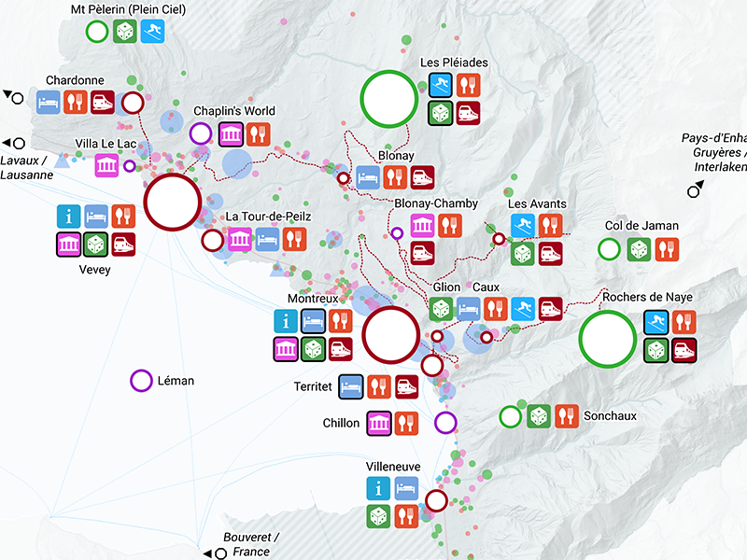
Task: Select the bed icon next to Territet
Action: point(350,385)
